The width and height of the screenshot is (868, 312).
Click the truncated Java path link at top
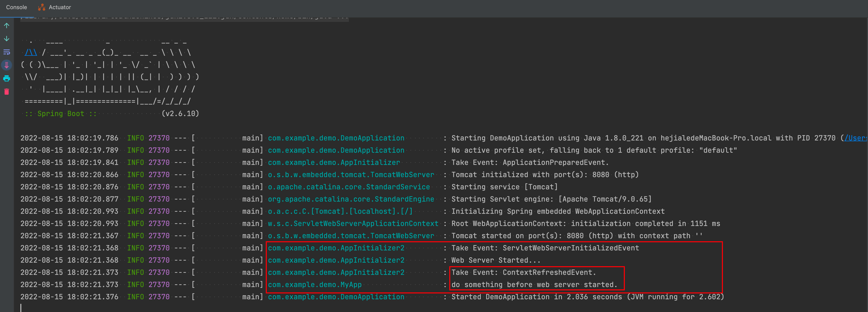pos(184,16)
